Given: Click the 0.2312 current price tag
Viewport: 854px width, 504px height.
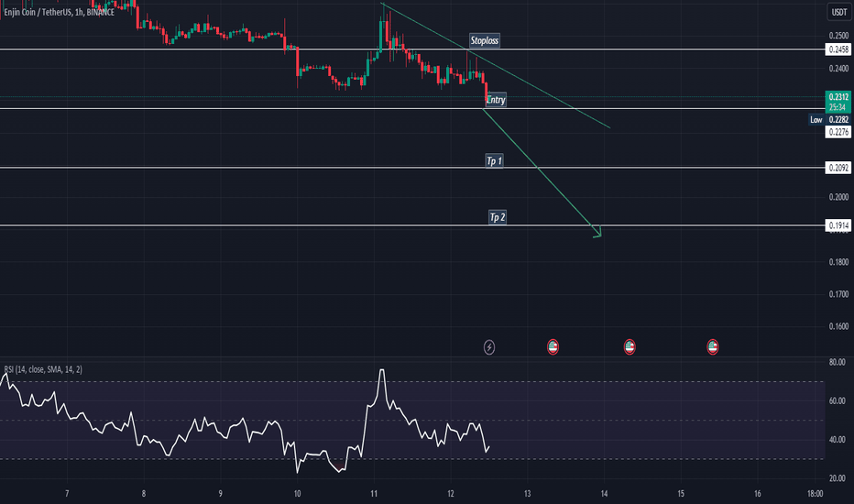Looking at the screenshot, I should pyautogui.click(x=838, y=102).
